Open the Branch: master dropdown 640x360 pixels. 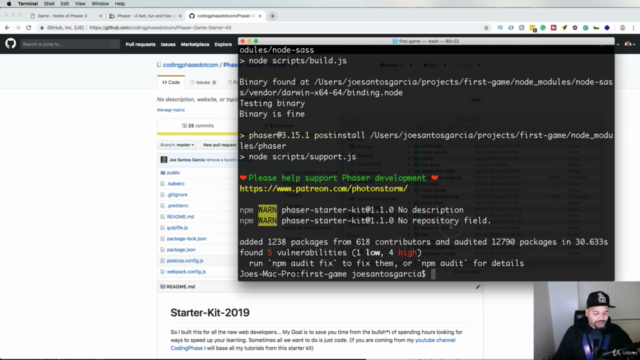177,145
